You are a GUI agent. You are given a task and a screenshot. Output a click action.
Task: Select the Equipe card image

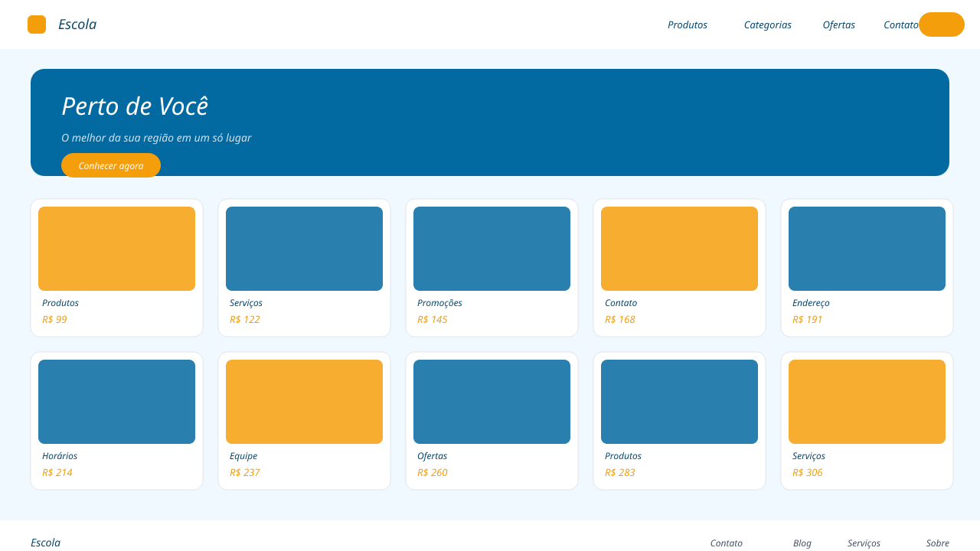(x=304, y=402)
